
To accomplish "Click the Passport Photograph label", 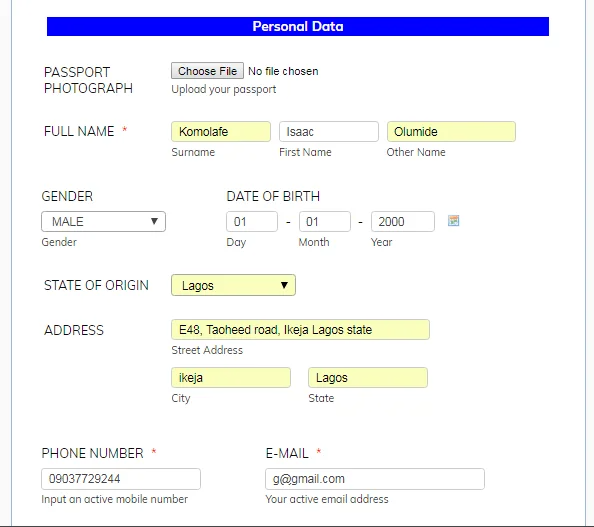I will [x=88, y=80].
